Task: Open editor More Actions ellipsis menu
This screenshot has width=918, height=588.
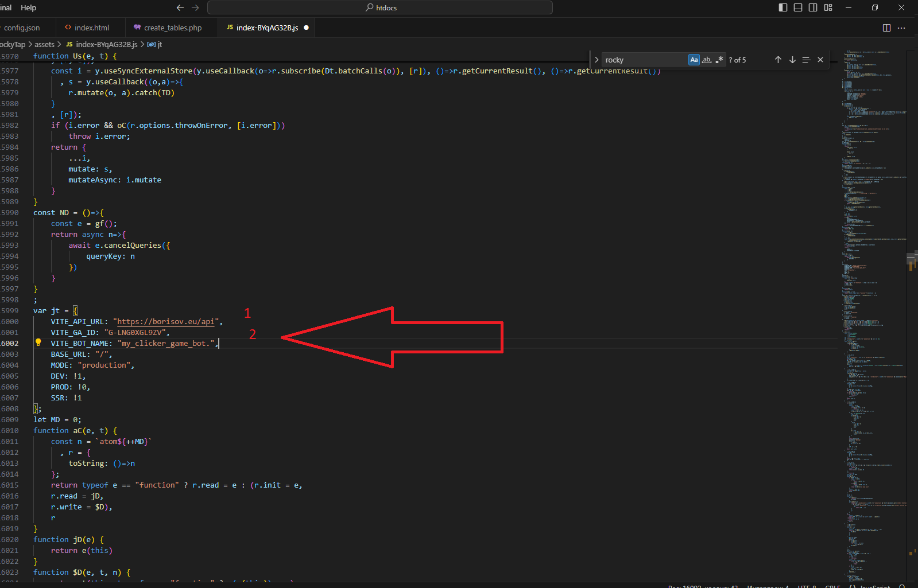Action: [x=901, y=28]
